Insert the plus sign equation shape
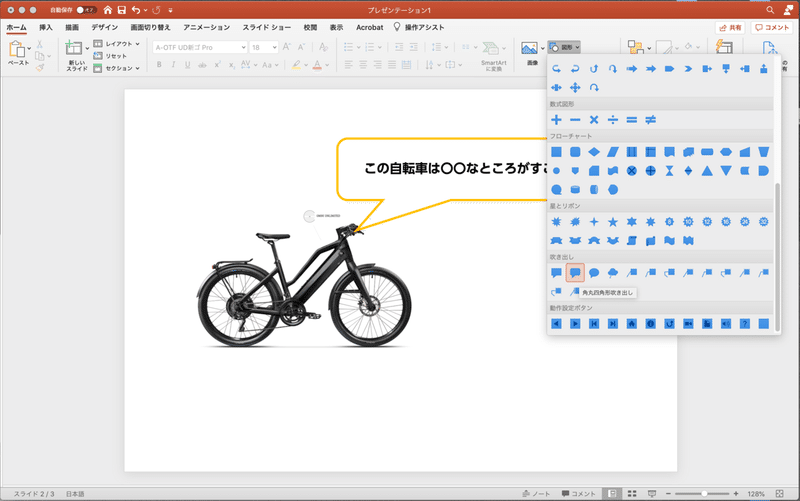Viewport: 800px width, 501px height. click(x=556, y=120)
